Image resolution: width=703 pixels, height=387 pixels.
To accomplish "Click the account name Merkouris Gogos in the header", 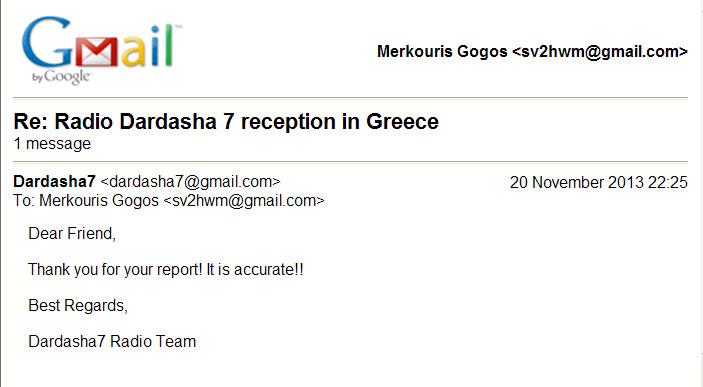I will (x=442, y=52).
